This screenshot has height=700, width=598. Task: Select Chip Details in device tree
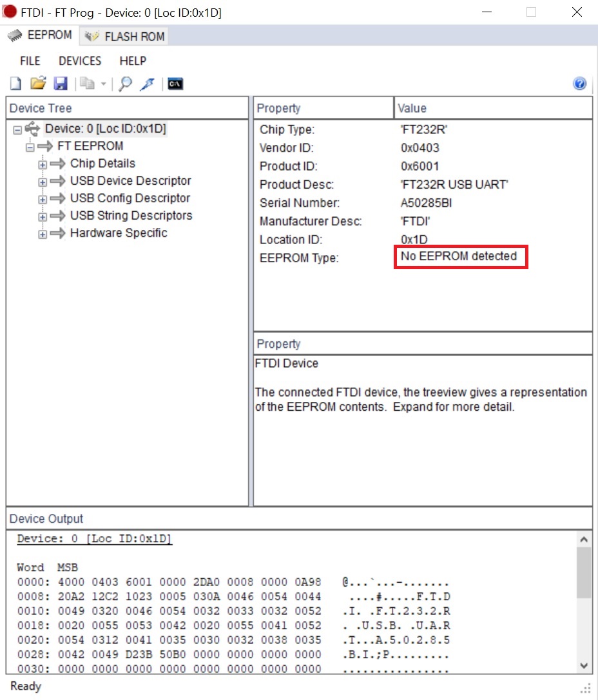click(102, 164)
